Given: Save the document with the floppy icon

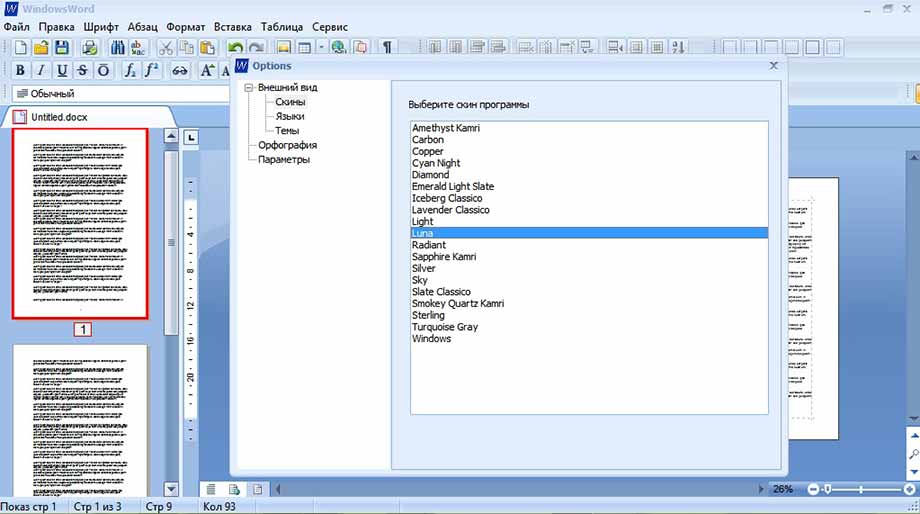Looking at the screenshot, I should 62,48.
